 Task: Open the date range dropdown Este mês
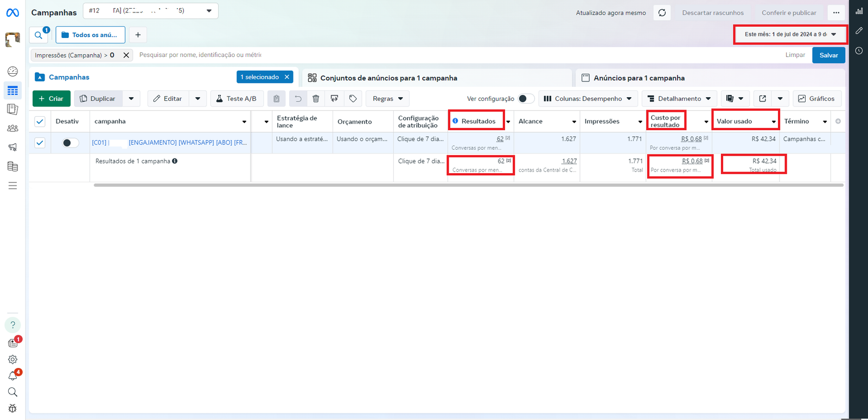pyautogui.click(x=790, y=34)
